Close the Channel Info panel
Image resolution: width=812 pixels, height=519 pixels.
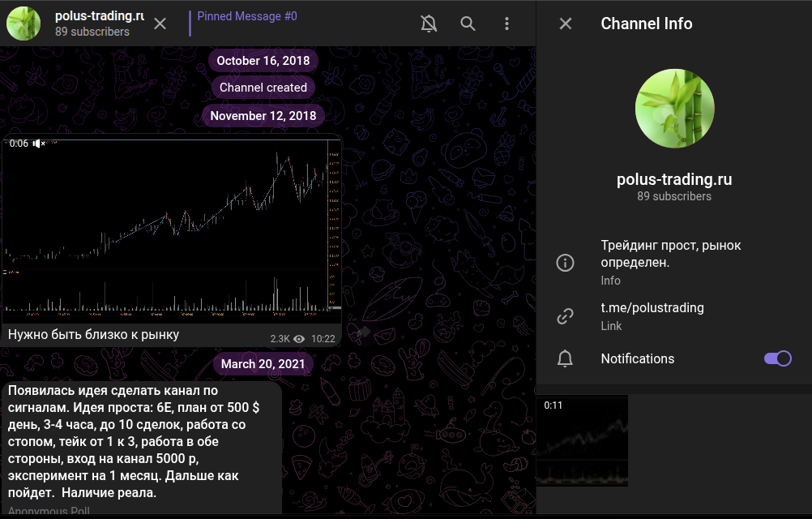click(x=566, y=24)
